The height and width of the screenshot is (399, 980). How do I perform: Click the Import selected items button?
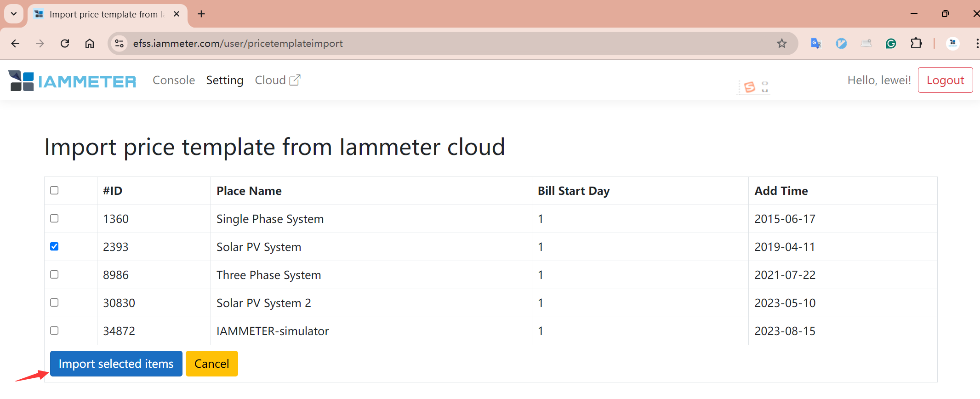point(116,364)
